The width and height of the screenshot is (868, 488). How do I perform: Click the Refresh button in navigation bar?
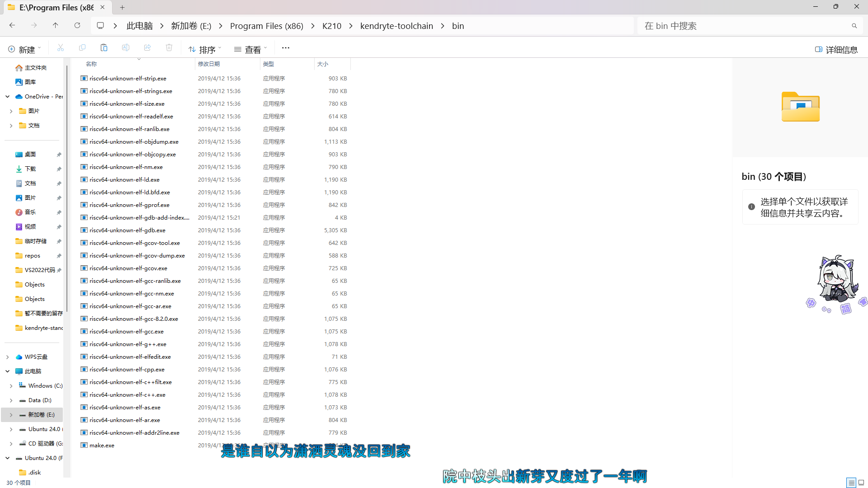point(77,25)
